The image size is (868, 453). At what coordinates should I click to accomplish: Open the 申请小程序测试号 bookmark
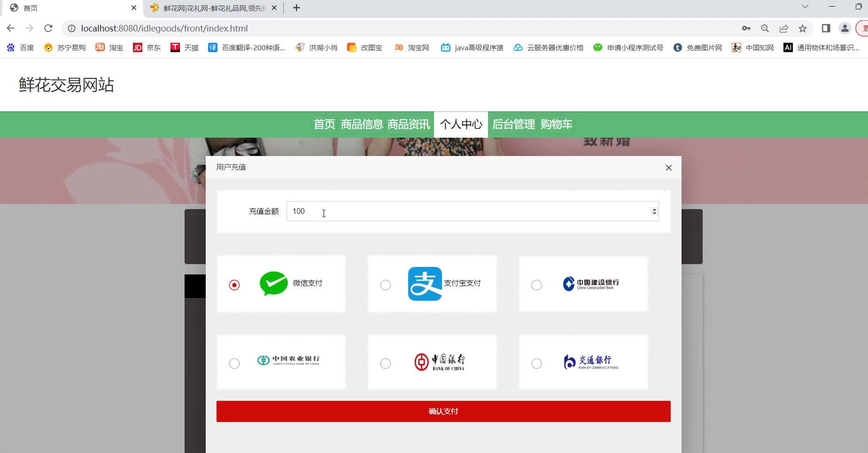click(x=628, y=47)
